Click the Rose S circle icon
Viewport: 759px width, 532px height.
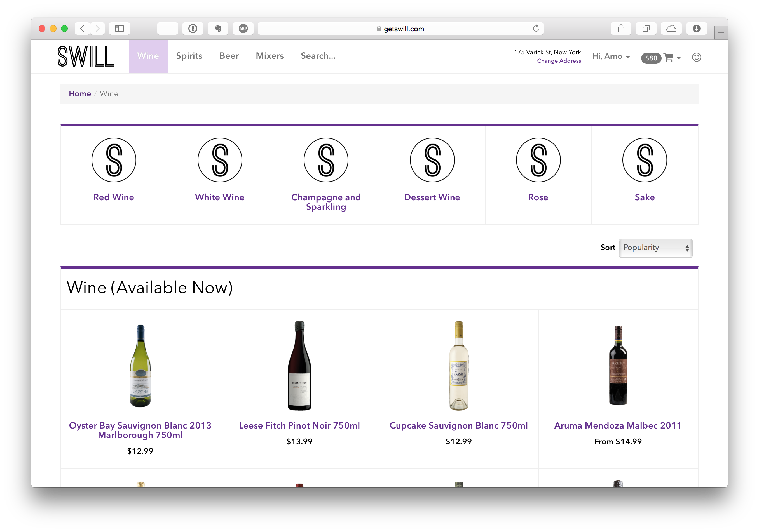538,160
